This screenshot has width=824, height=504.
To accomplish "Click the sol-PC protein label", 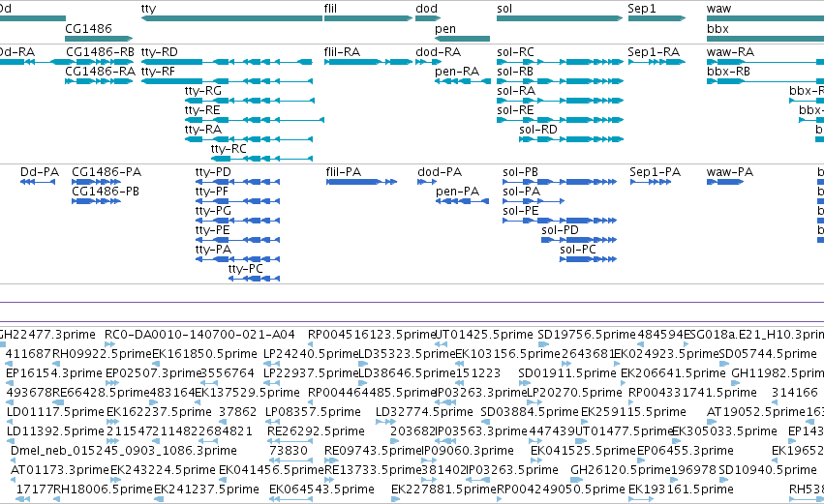I will tap(578, 250).
